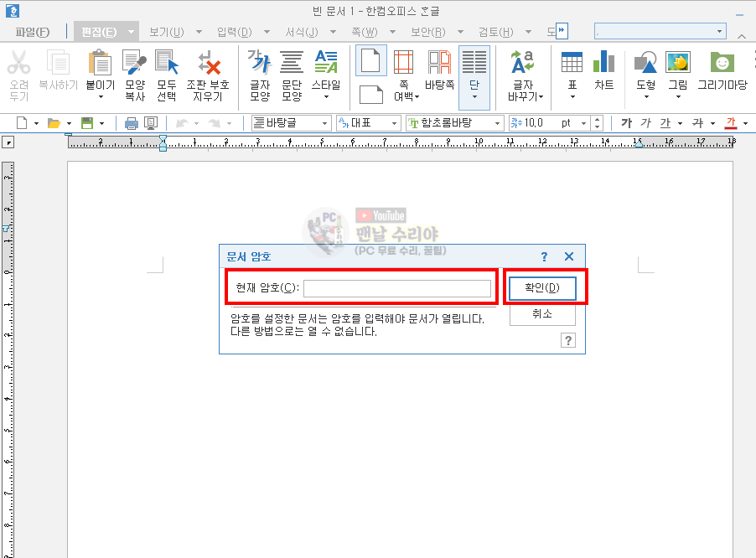Click the Style (스타일) icon

(x=326, y=63)
